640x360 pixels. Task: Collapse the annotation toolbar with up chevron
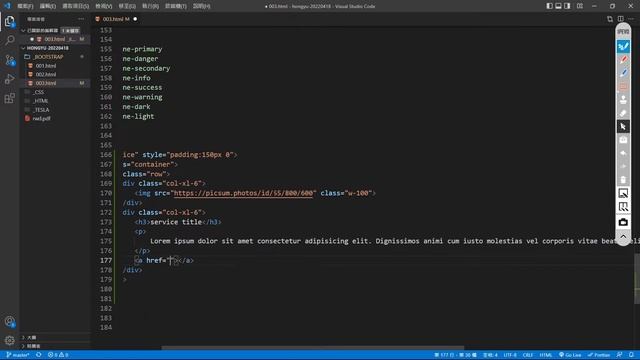tap(623, 236)
